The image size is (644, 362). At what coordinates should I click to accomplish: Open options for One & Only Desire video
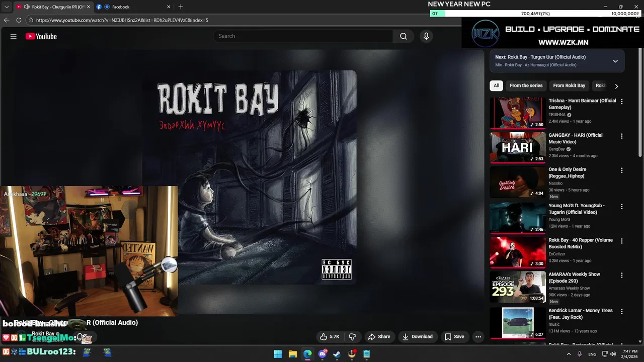[622, 170]
